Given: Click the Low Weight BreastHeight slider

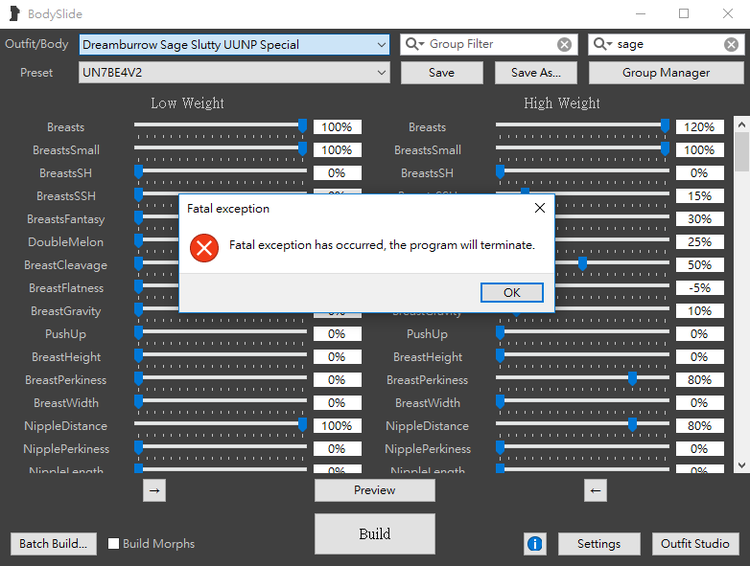Looking at the screenshot, I should click(221, 356).
